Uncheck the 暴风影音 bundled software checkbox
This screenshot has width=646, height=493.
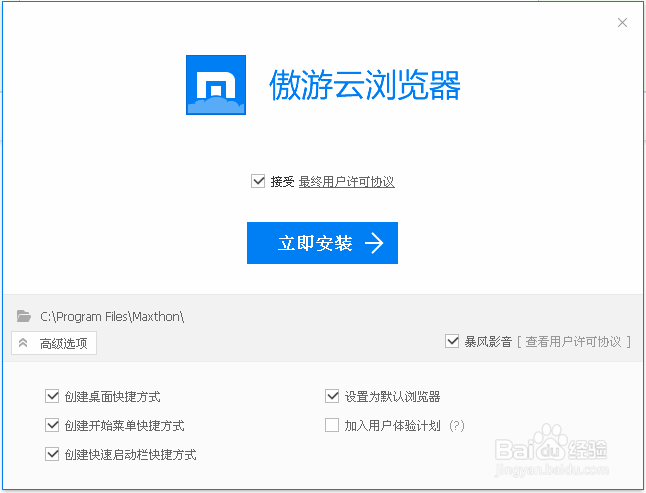(x=452, y=341)
